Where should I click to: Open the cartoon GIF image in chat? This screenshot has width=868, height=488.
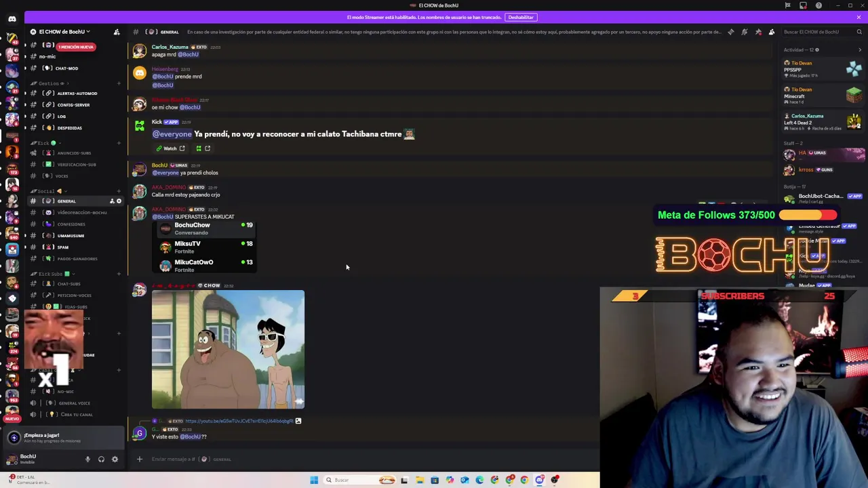pos(228,350)
